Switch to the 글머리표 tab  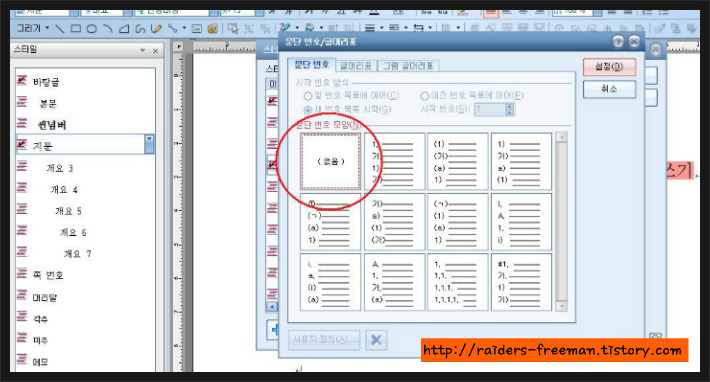(x=356, y=66)
